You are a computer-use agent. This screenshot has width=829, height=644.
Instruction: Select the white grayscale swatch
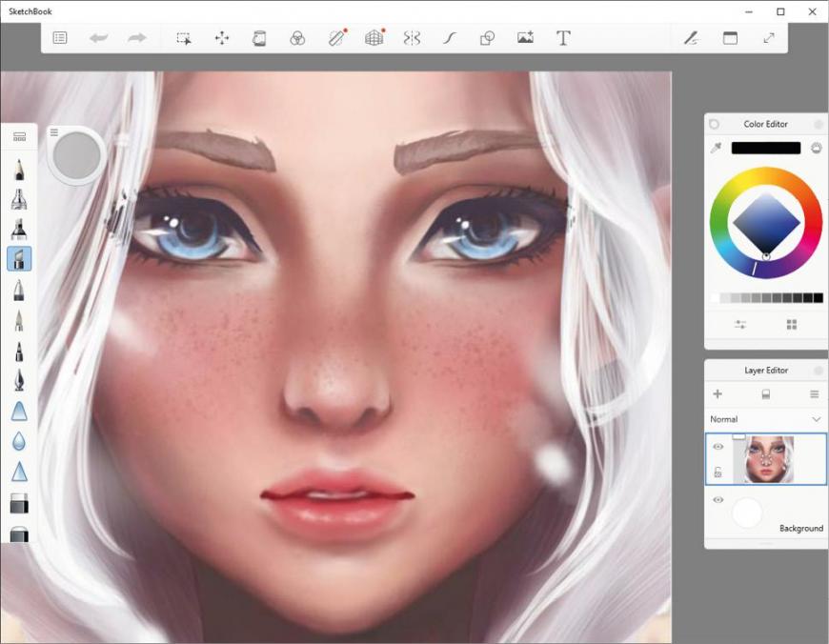[x=715, y=298]
